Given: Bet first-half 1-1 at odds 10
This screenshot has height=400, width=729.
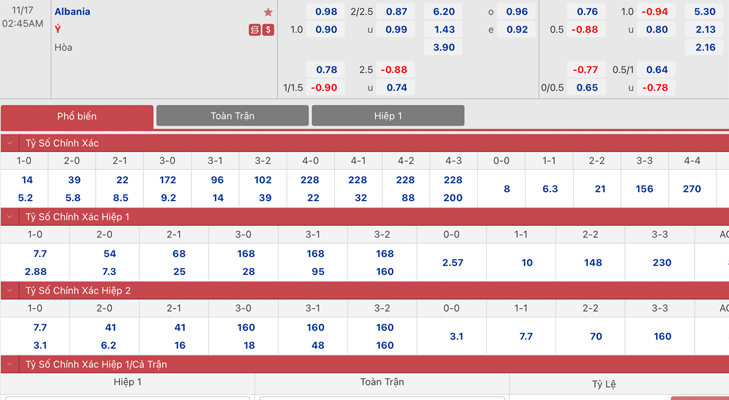Looking at the screenshot, I should pos(527,263).
